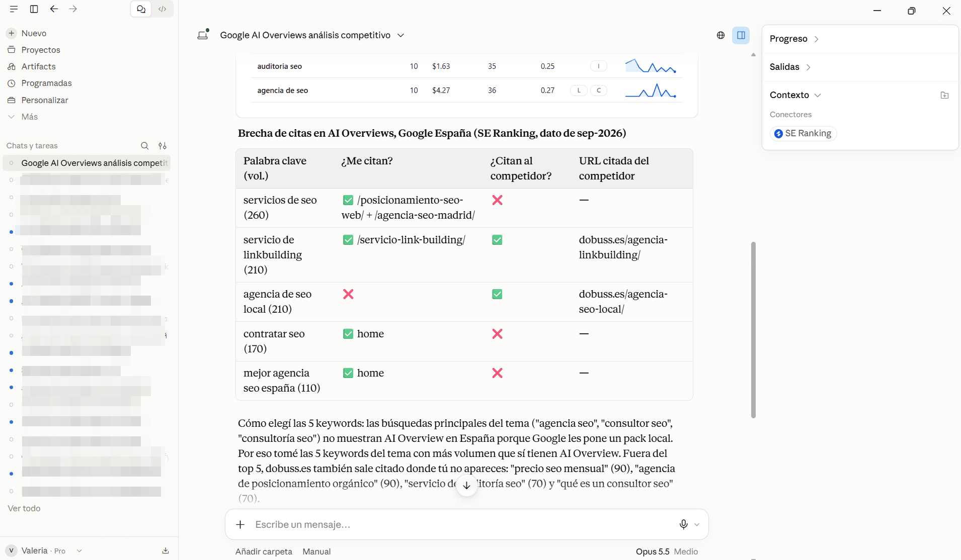Click the computer task icon by the title
Image resolution: width=961 pixels, height=560 pixels.
pyautogui.click(x=203, y=35)
